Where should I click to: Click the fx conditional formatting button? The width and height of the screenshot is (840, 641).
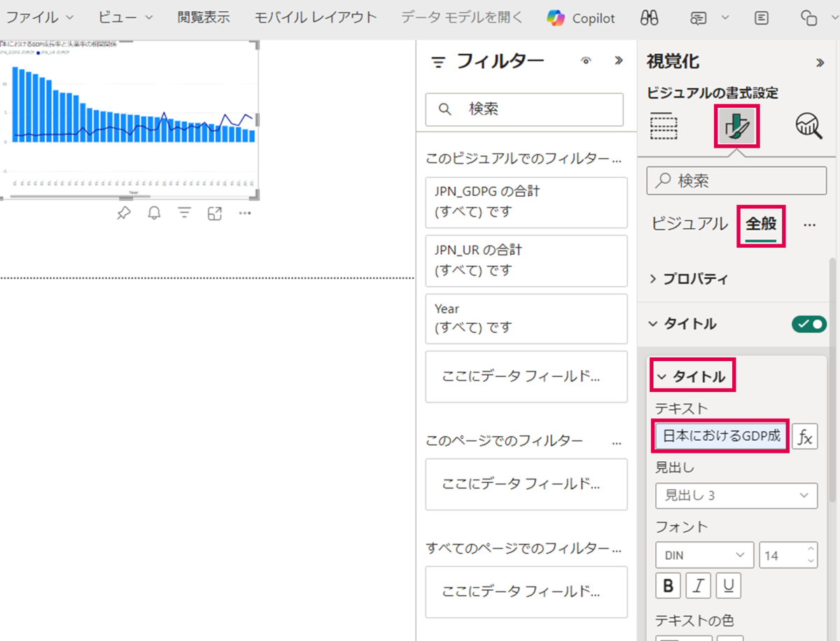805,437
